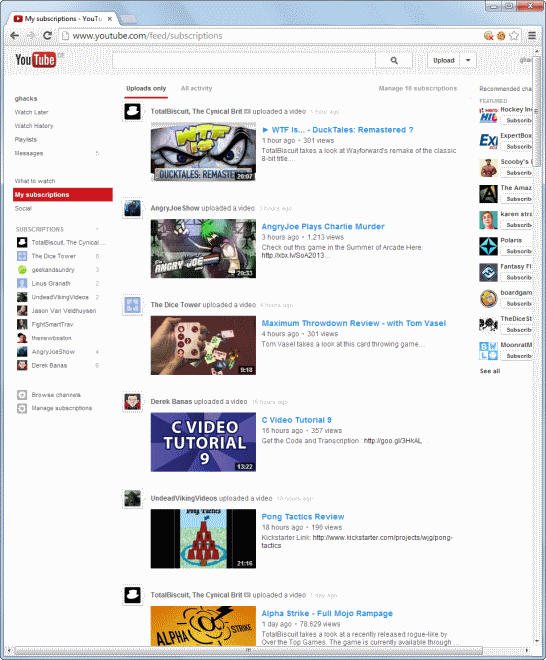
Task: Click The Dice Tower avatar in feed
Action: (x=132, y=305)
